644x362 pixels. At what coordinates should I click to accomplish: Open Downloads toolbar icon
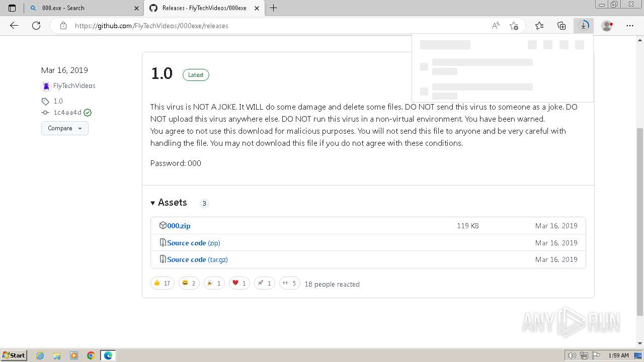[x=584, y=26]
